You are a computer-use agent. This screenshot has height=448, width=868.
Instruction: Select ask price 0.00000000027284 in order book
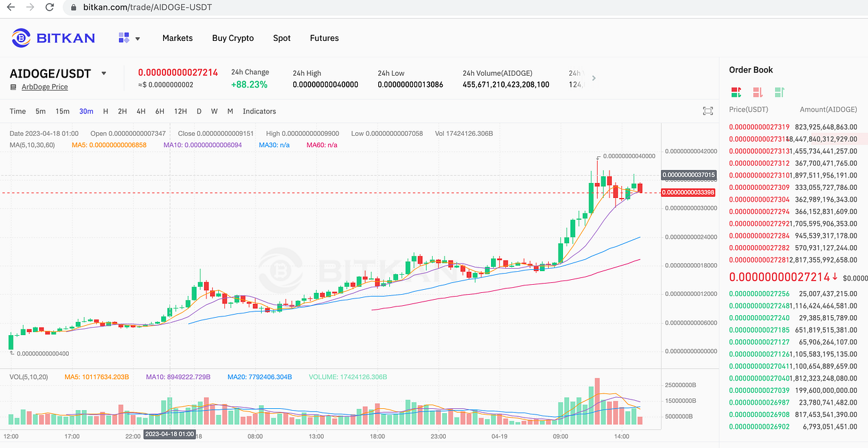[759, 235]
